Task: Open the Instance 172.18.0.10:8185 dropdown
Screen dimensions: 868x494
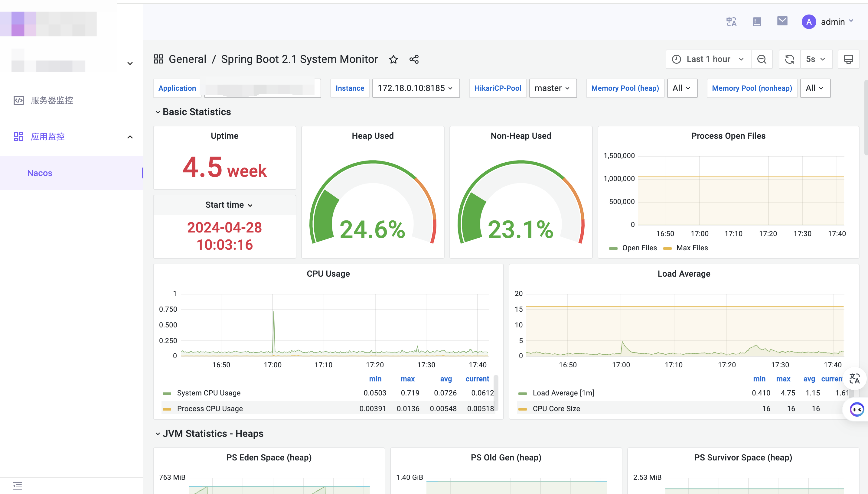Action: 416,88
